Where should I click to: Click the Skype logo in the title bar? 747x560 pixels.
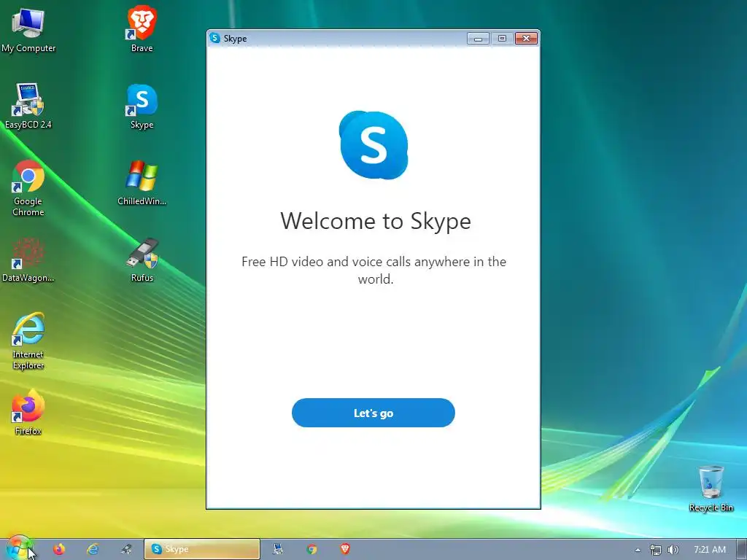point(215,38)
